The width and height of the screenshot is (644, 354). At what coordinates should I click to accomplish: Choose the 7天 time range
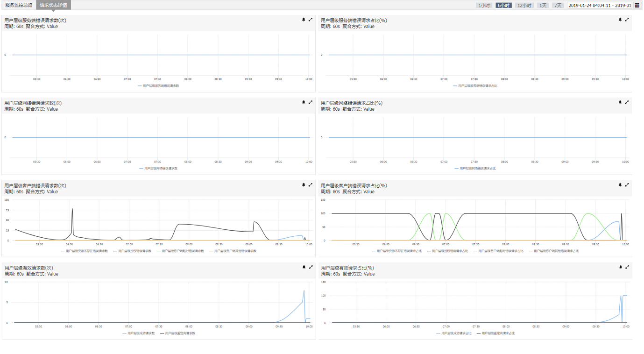(558, 6)
